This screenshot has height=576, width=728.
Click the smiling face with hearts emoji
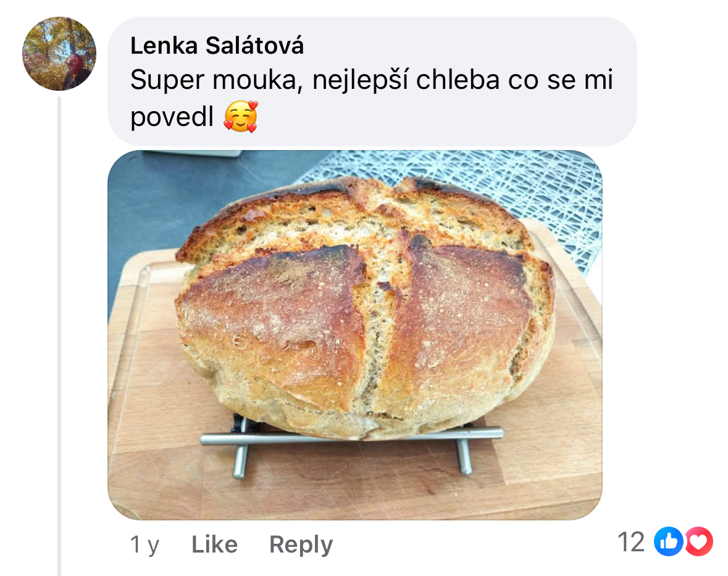[240, 117]
